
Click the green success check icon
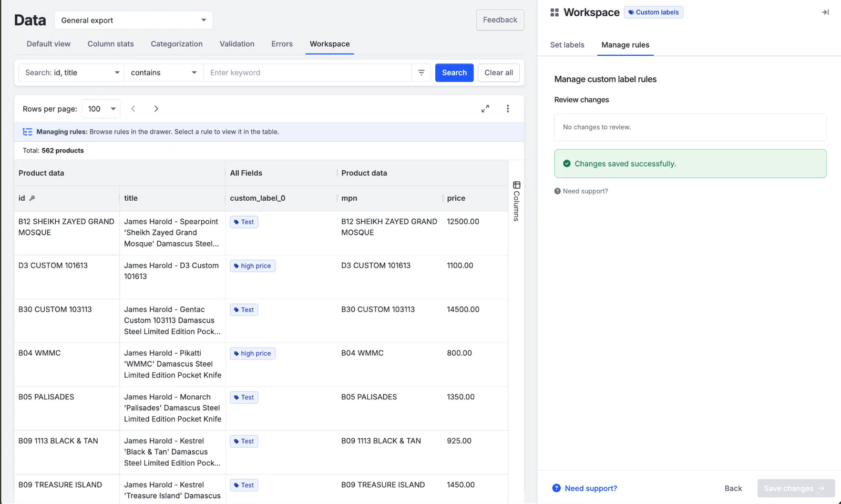click(x=567, y=163)
